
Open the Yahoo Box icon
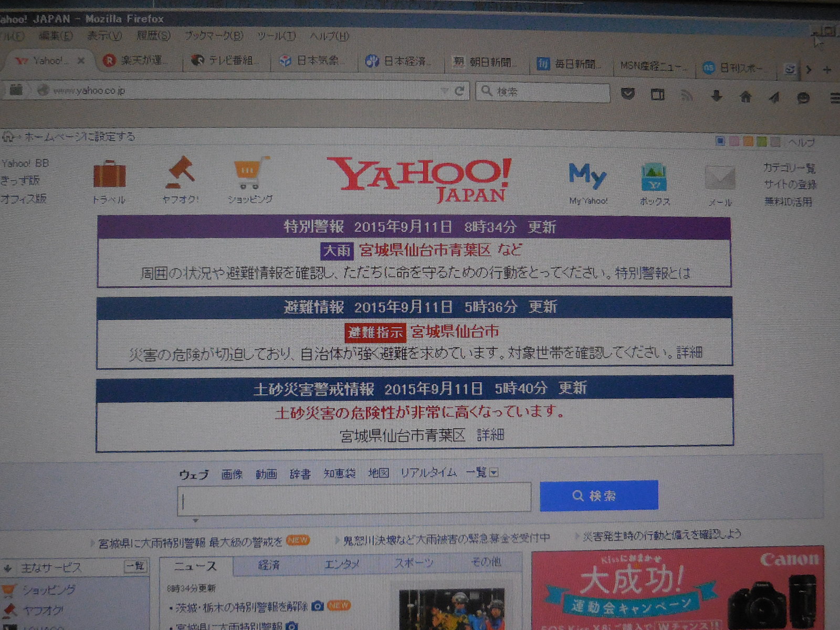click(x=654, y=177)
